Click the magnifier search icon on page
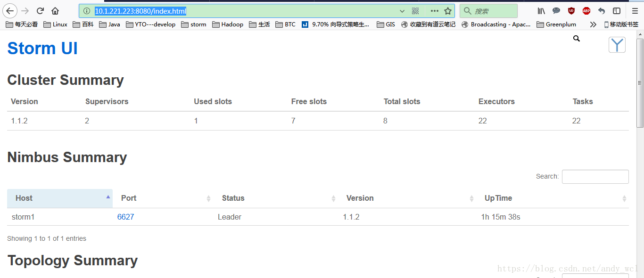644x278 pixels. point(577,39)
